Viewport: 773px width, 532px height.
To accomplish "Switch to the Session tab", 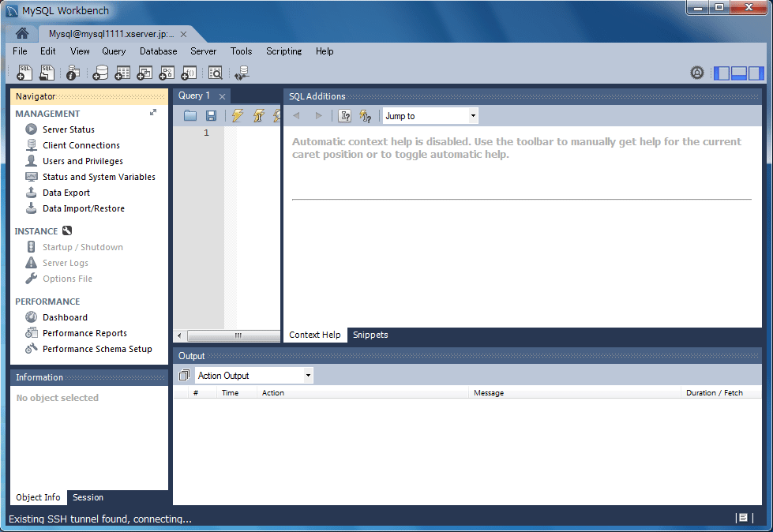I will pyautogui.click(x=88, y=497).
